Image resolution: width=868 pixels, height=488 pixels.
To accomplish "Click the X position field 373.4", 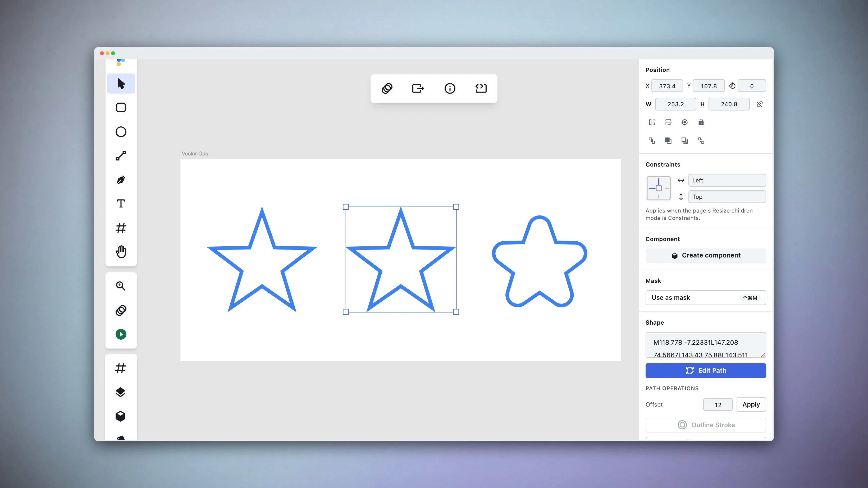I will pos(667,86).
